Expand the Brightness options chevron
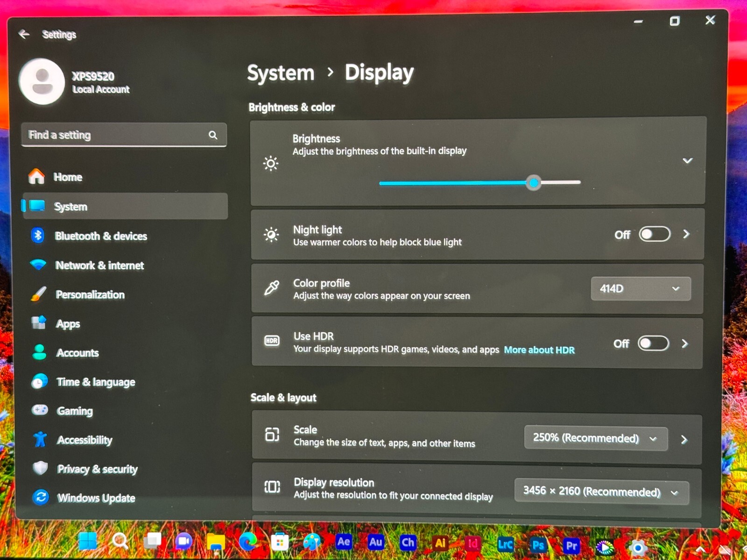 [x=687, y=161]
